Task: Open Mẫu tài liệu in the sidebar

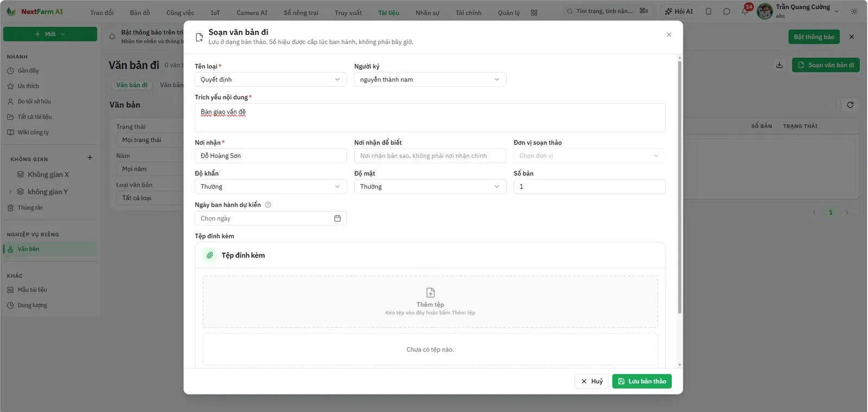Action: 32,289
